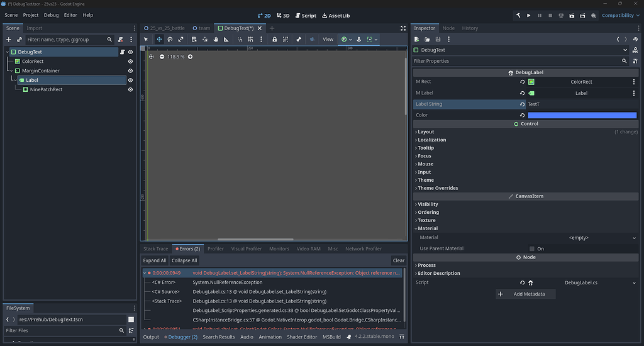
Task: Expand the Layout section
Action: tap(426, 132)
